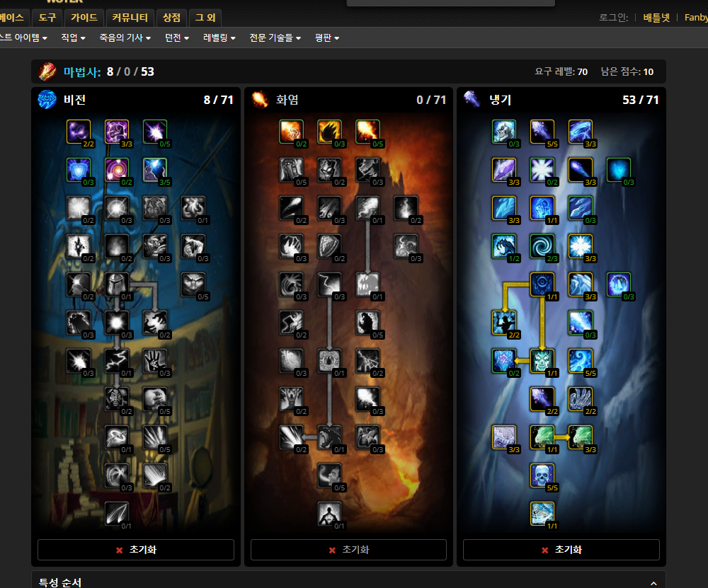Click the Fanbyte login link

point(696,18)
